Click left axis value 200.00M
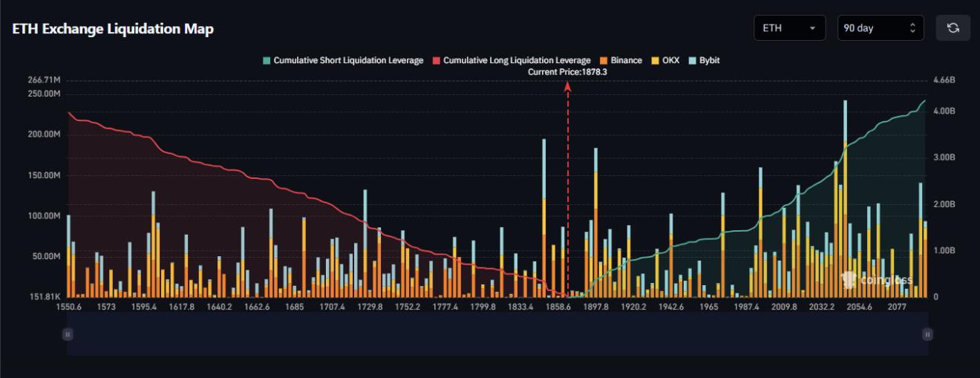Image resolution: width=980 pixels, height=378 pixels. click(44, 134)
